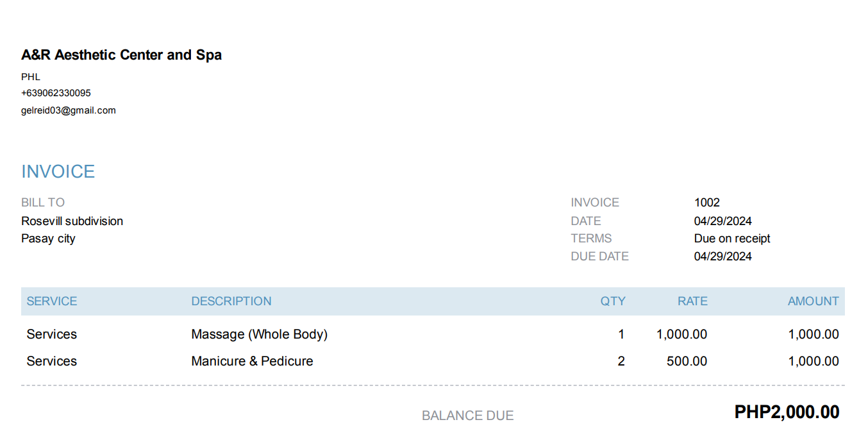Click the blue INVOICE heading
The width and height of the screenshot is (868, 438).
pos(58,172)
